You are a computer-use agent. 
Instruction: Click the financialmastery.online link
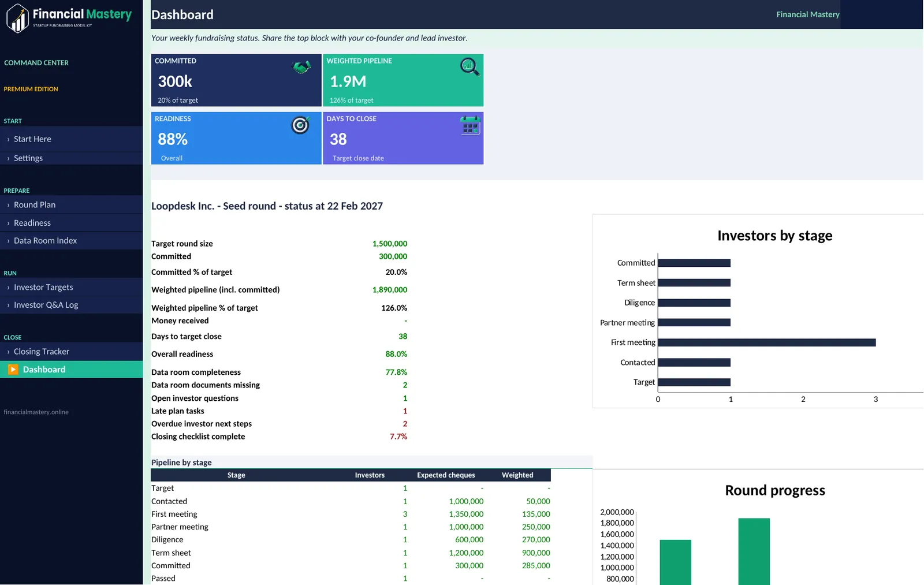click(36, 412)
